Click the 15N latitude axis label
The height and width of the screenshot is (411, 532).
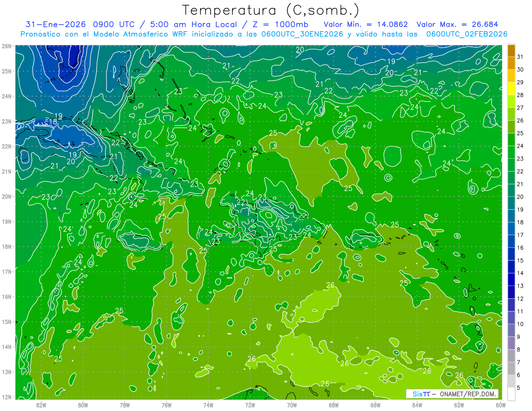point(7,321)
